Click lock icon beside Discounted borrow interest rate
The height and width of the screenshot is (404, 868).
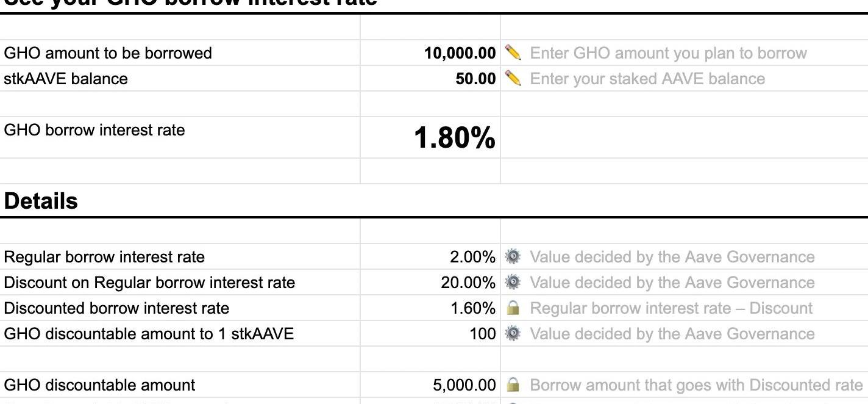(513, 308)
